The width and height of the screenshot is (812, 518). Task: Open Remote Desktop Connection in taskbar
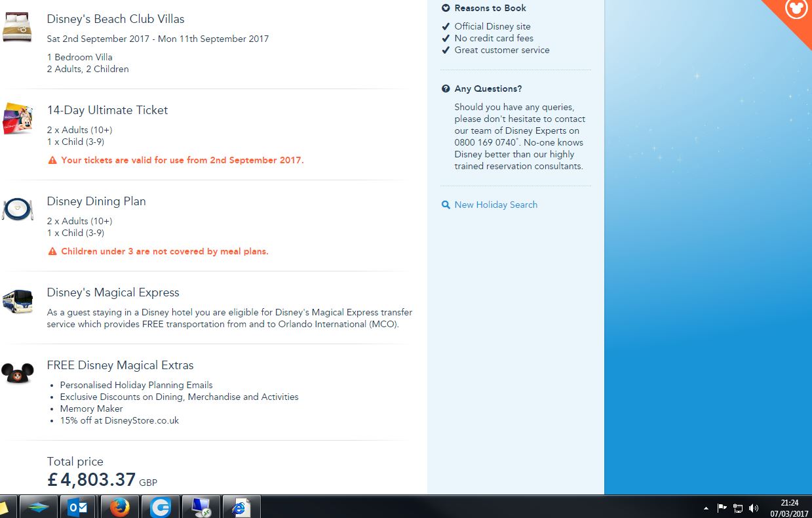[x=201, y=507]
